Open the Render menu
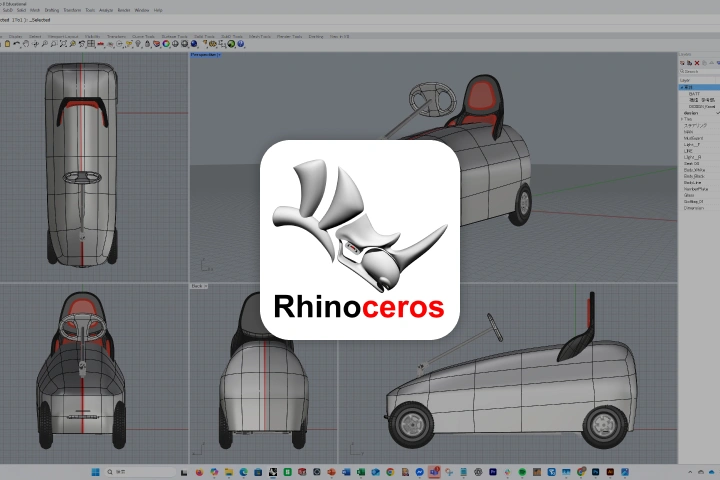 [x=124, y=10]
